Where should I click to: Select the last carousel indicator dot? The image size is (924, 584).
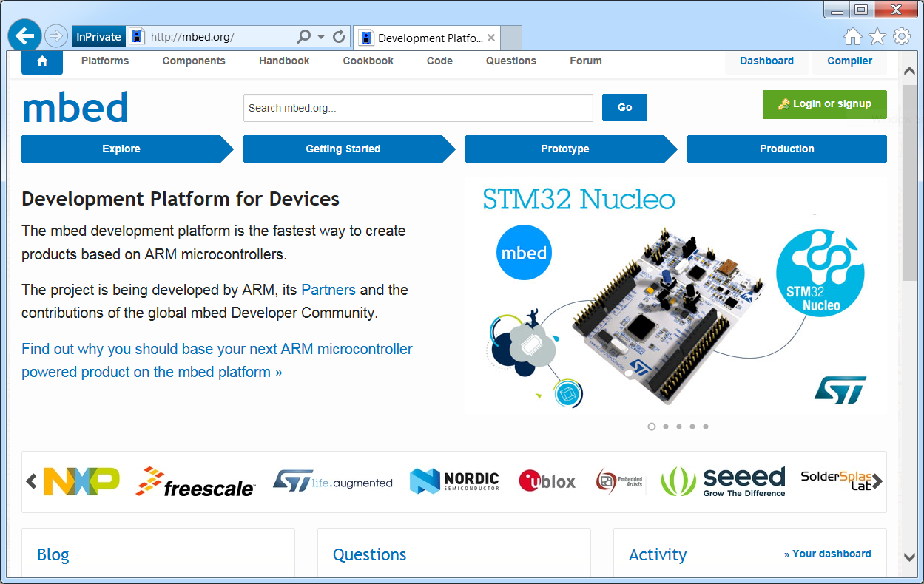pos(706,427)
